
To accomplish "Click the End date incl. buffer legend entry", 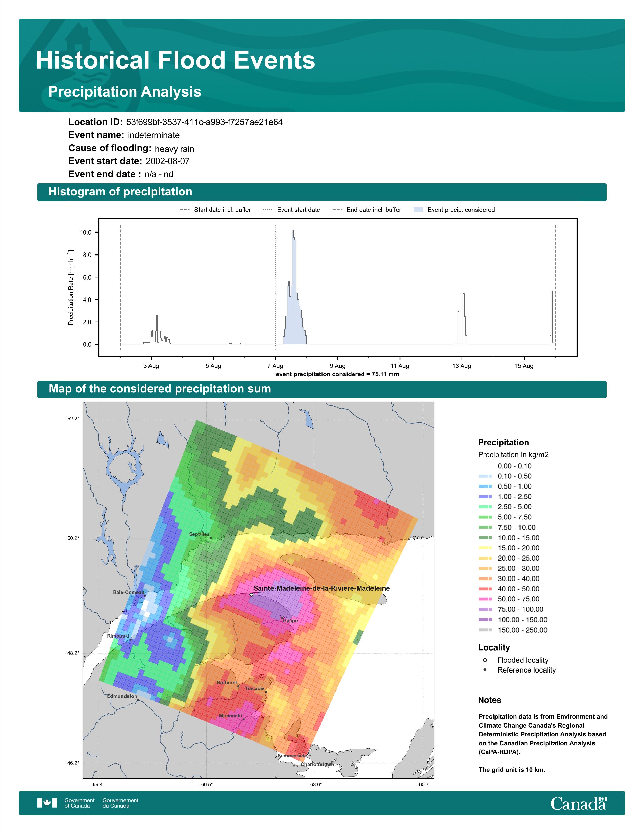I will coord(367,210).
